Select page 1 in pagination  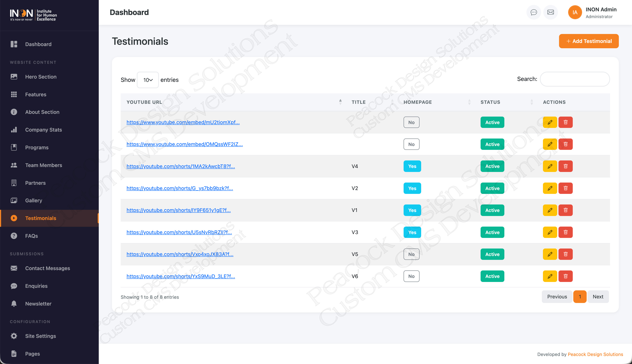pyautogui.click(x=580, y=297)
